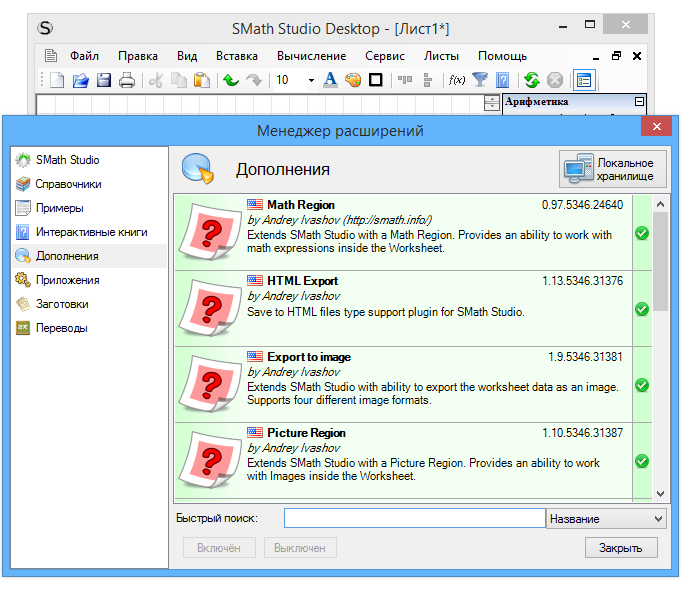Viewport: 697px width, 596px height.
Task: Open the reference book help icon
Action: click(503, 80)
